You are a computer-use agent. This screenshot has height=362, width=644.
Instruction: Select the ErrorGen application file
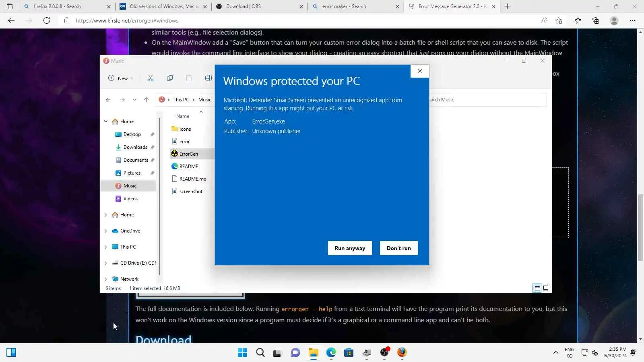click(188, 154)
